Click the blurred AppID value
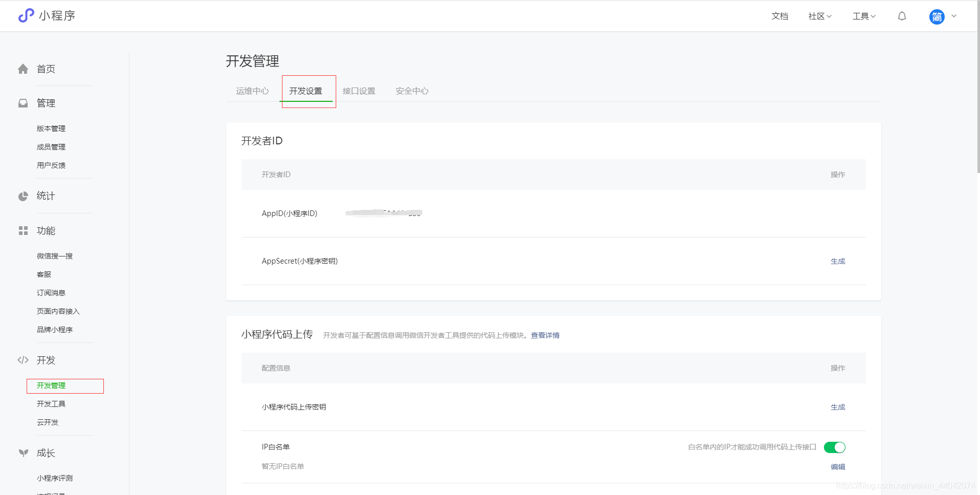Image resolution: width=980 pixels, height=495 pixels. (x=383, y=213)
